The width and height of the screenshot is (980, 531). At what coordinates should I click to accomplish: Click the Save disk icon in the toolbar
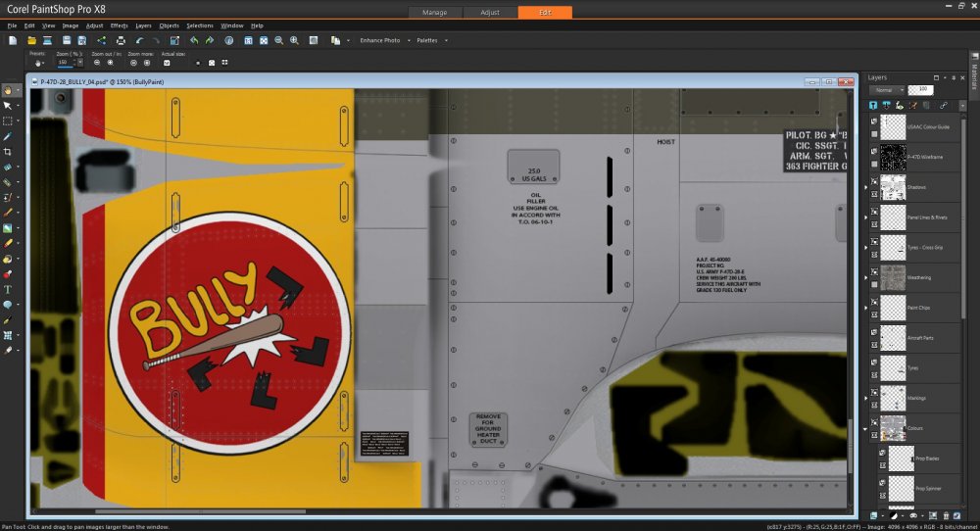coord(67,40)
